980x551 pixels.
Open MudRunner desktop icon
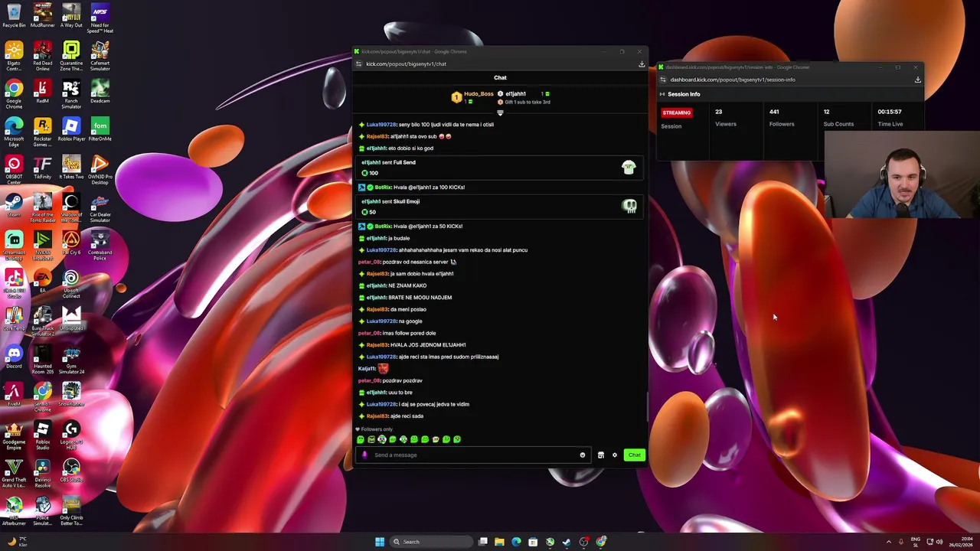(43, 16)
